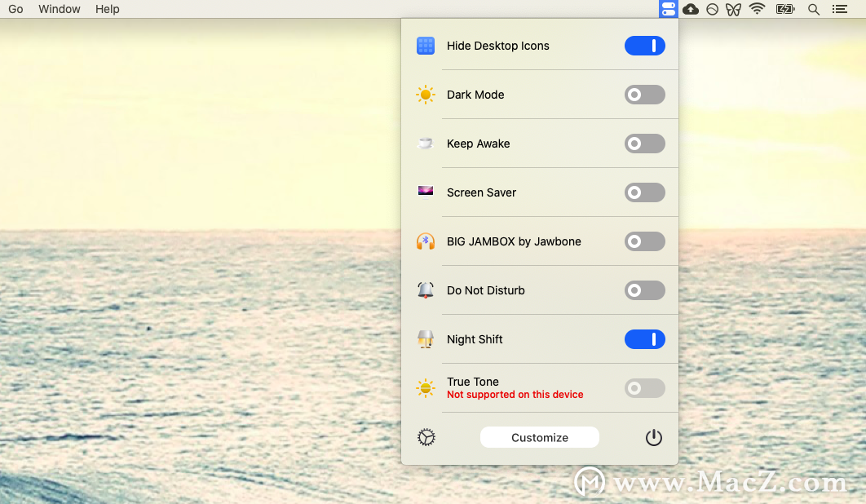Open the Go menu
Viewport: 866px width, 504px height.
click(x=15, y=9)
